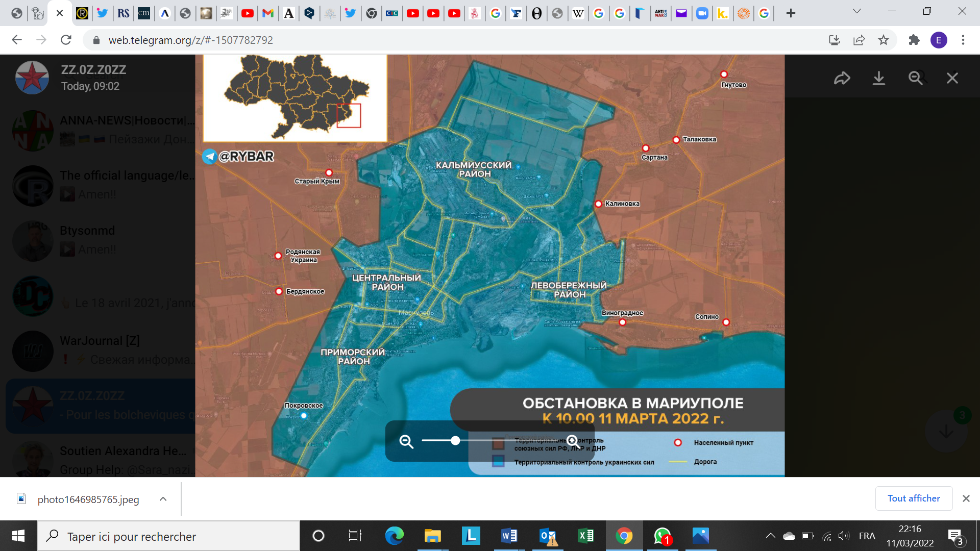
Task: Download the image with viewer download icon
Action: click(x=878, y=78)
